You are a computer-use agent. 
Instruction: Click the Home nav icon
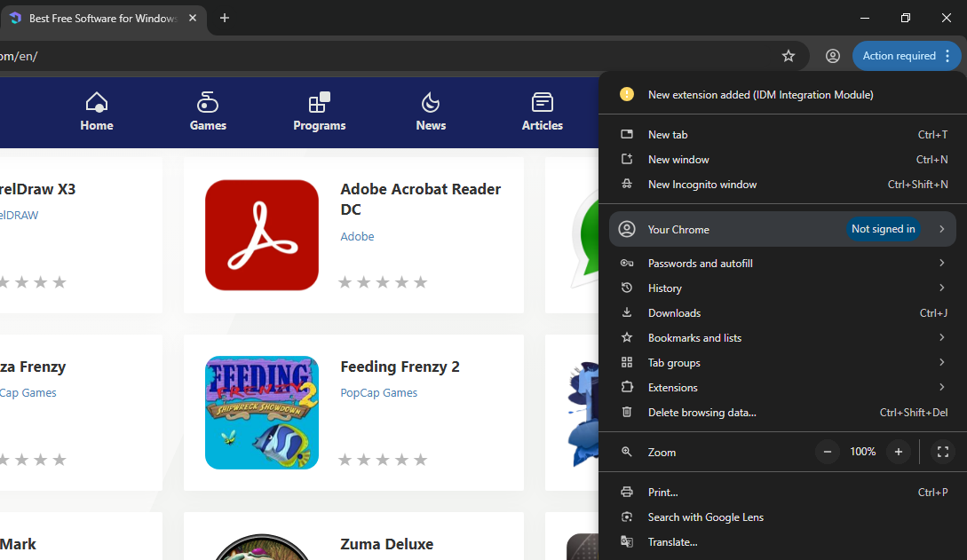click(97, 102)
